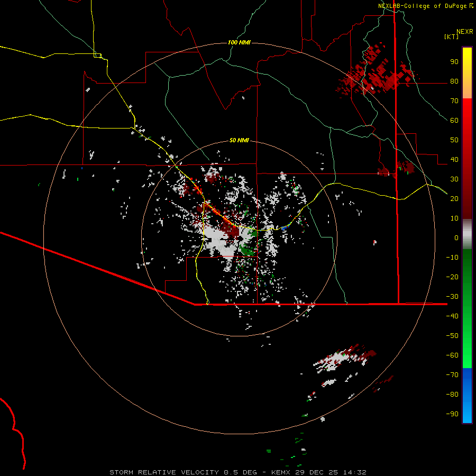Viewport: 476px width, 476px height.
Task: Click the positive 40 scale value
Action: pyautogui.click(x=454, y=160)
